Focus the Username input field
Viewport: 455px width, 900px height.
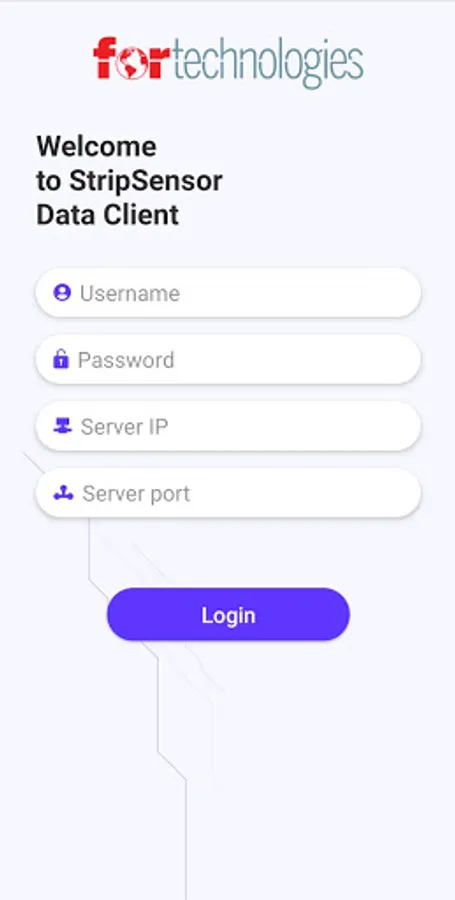click(x=228, y=293)
